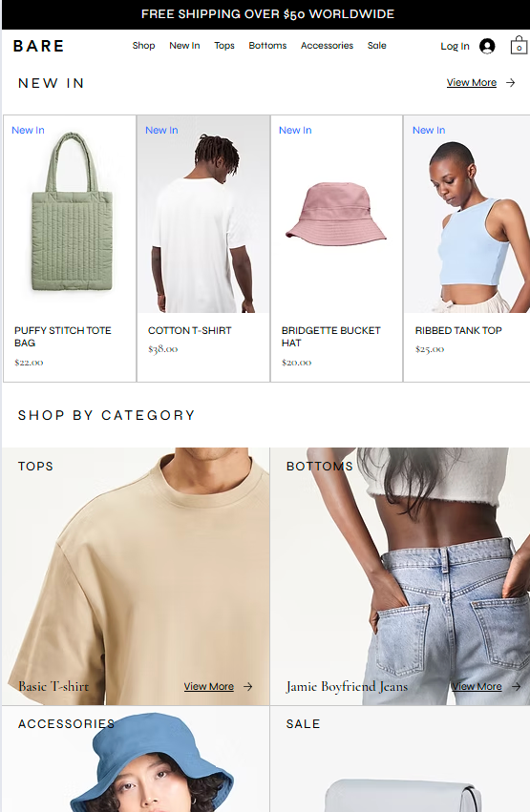Select New In in the navigation bar
The width and height of the screenshot is (530, 812).
tap(184, 46)
